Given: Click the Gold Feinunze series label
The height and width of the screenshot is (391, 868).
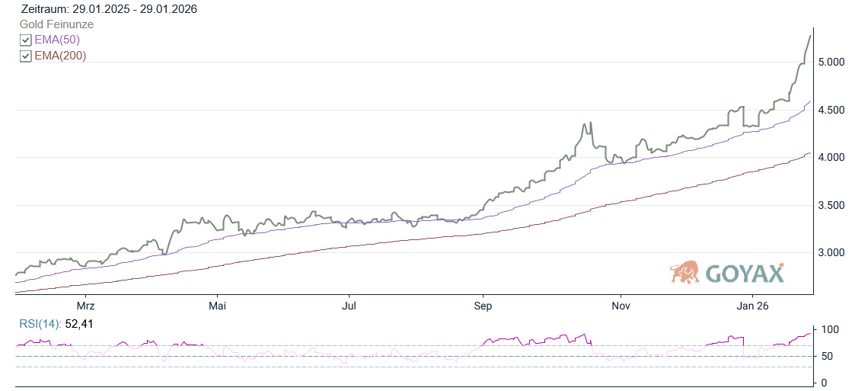Looking at the screenshot, I should point(56,24).
